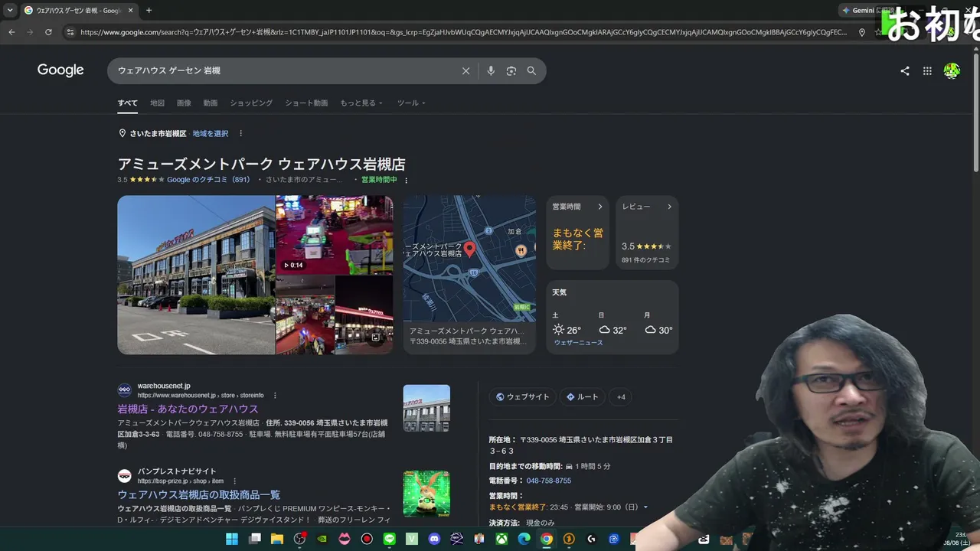Viewport: 980px width, 551px height.
Task: Open Discord from the taskbar
Action: [434, 539]
